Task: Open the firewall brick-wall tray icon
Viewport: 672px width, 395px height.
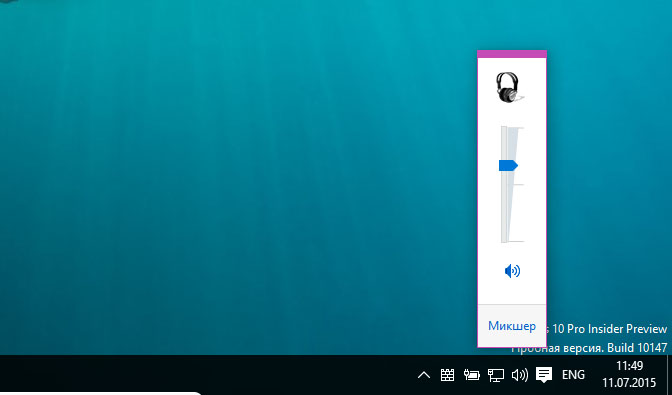Action: 447,375
